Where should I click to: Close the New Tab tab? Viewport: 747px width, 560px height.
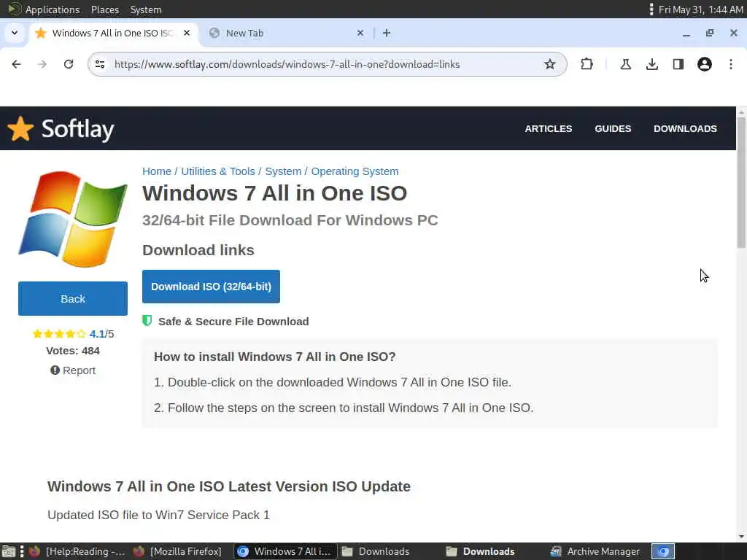click(360, 33)
